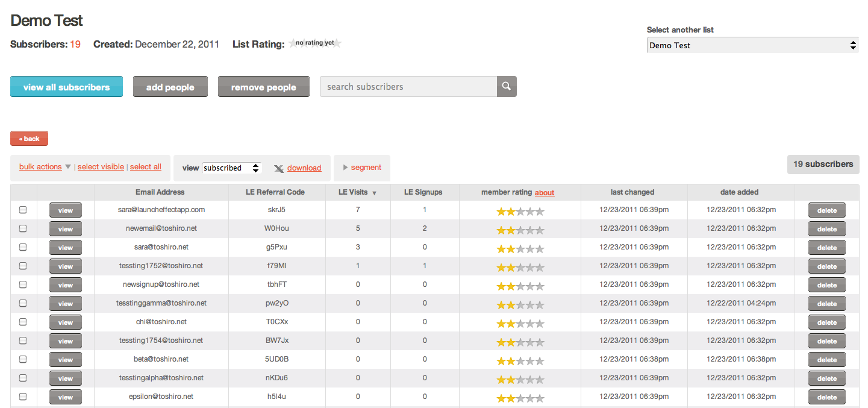Delete the tessting1752@toshiro.net row
Screen dimensions: 868x408
(x=827, y=266)
